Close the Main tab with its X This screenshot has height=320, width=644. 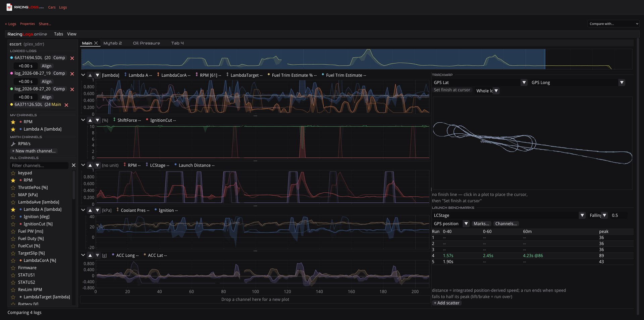96,43
